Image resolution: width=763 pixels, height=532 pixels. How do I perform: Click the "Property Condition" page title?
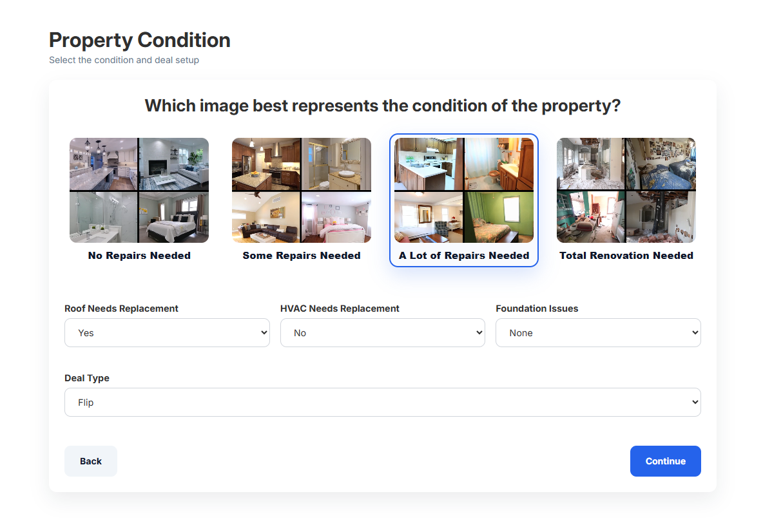tap(139, 40)
